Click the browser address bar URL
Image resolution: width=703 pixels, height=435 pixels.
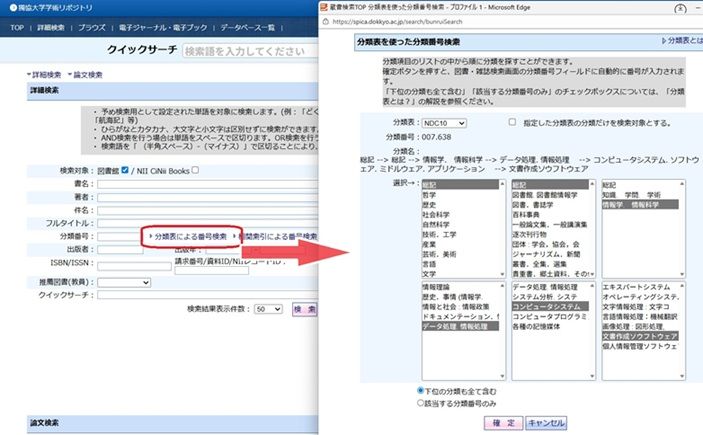397,22
